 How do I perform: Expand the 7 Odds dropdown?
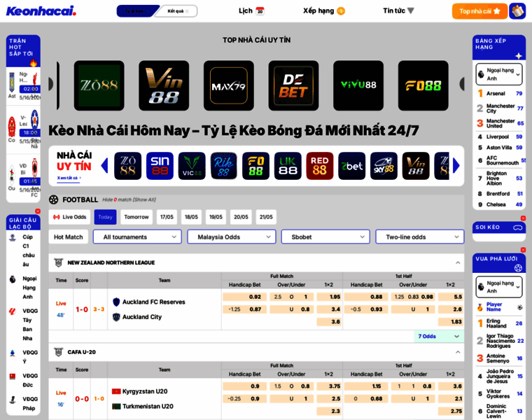[439, 336]
